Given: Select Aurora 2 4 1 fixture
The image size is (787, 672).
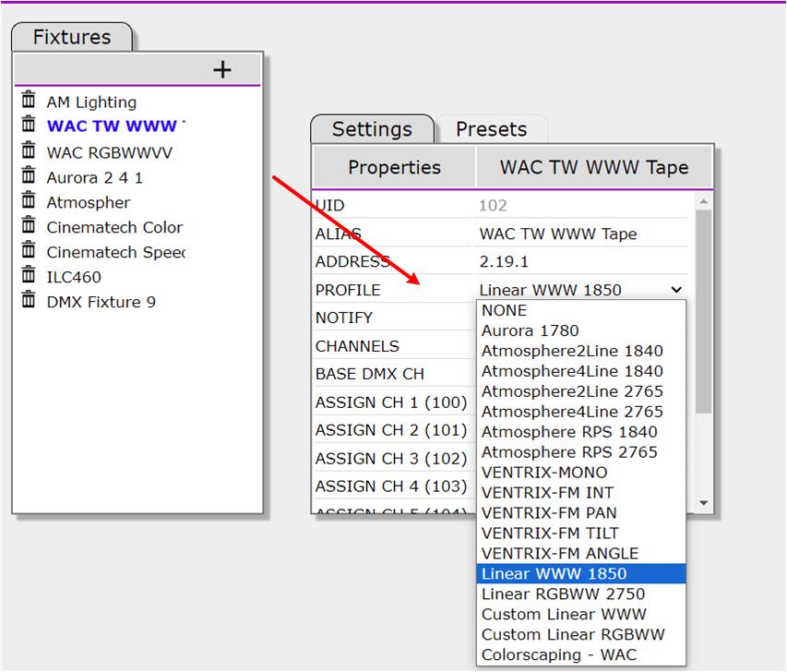Looking at the screenshot, I should tap(95, 178).
